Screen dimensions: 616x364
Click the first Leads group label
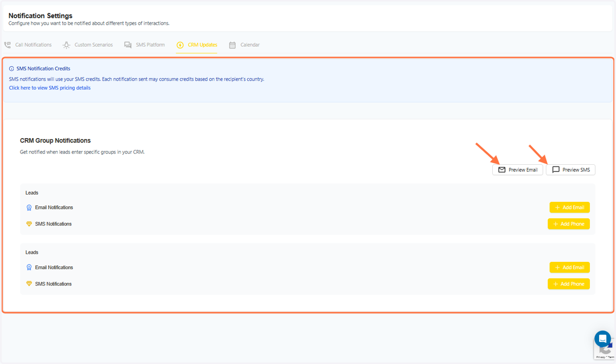(x=32, y=193)
